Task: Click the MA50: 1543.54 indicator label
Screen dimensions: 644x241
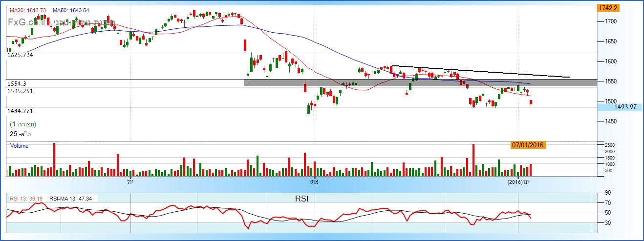Action: point(70,10)
